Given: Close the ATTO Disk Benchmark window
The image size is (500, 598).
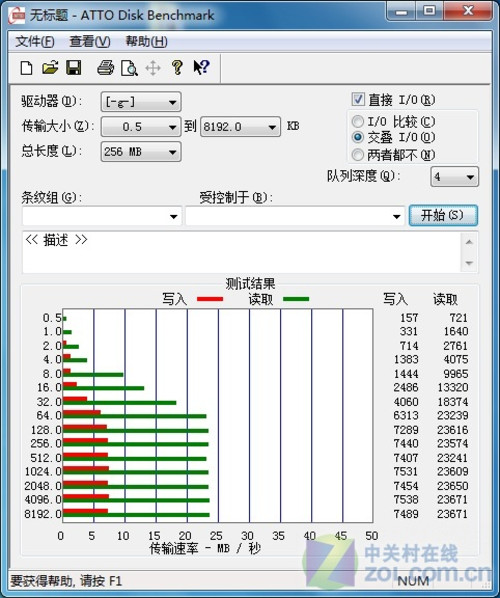Looking at the screenshot, I should 468,11.
